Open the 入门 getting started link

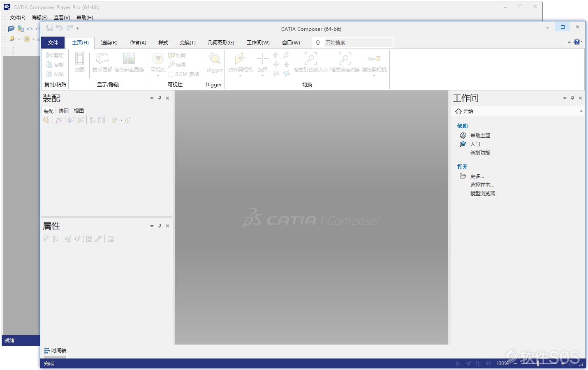coord(475,144)
